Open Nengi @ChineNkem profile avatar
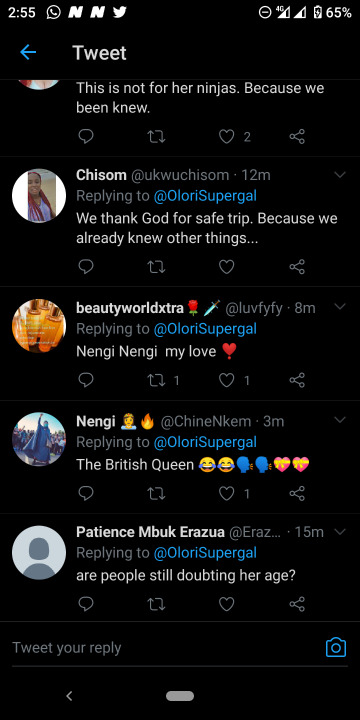This screenshot has height=720, width=360. coord(39,439)
